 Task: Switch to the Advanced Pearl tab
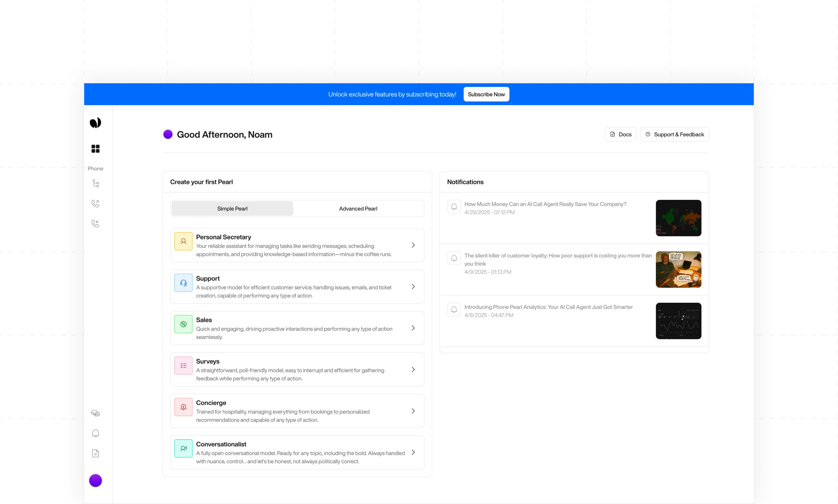(x=358, y=208)
